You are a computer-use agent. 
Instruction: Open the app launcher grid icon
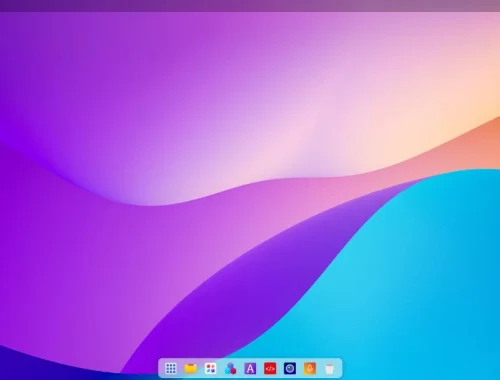click(171, 368)
